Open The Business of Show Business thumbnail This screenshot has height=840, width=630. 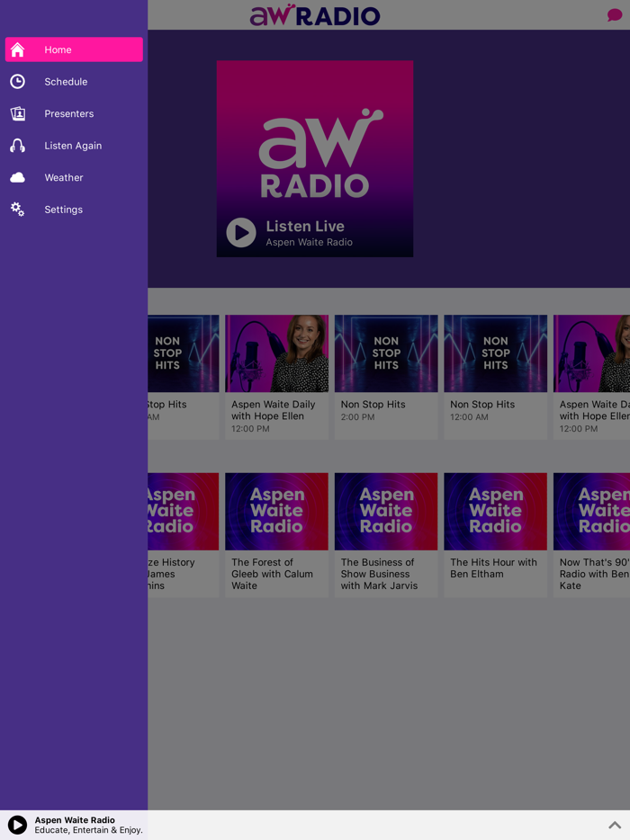386,512
